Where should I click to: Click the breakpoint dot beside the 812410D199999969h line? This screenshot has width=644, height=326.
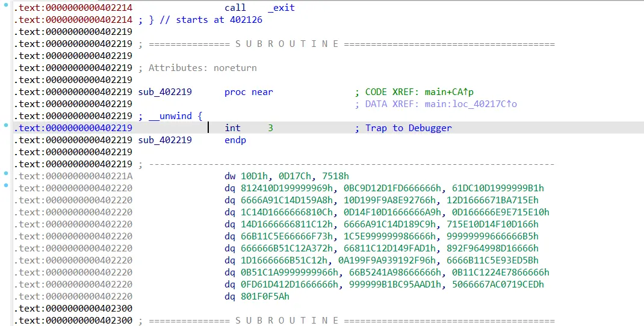(6, 185)
